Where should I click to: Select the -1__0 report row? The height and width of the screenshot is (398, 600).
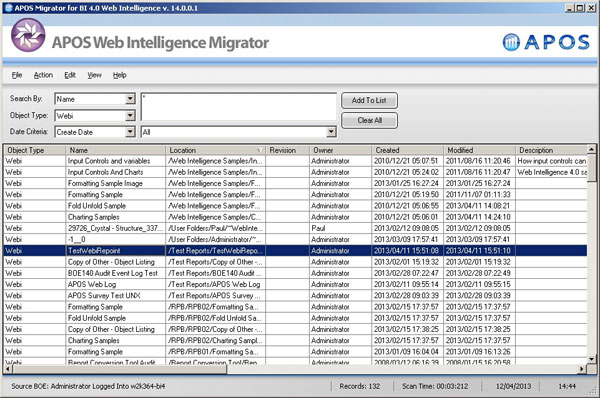click(295, 240)
